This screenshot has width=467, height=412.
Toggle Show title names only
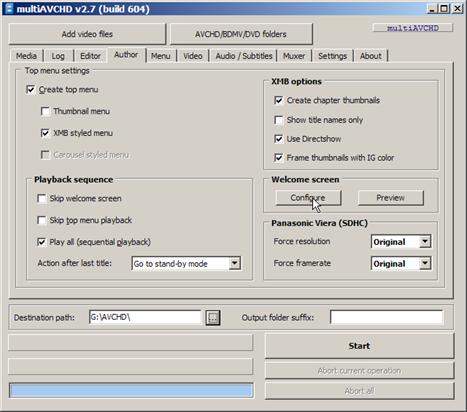click(x=279, y=120)
